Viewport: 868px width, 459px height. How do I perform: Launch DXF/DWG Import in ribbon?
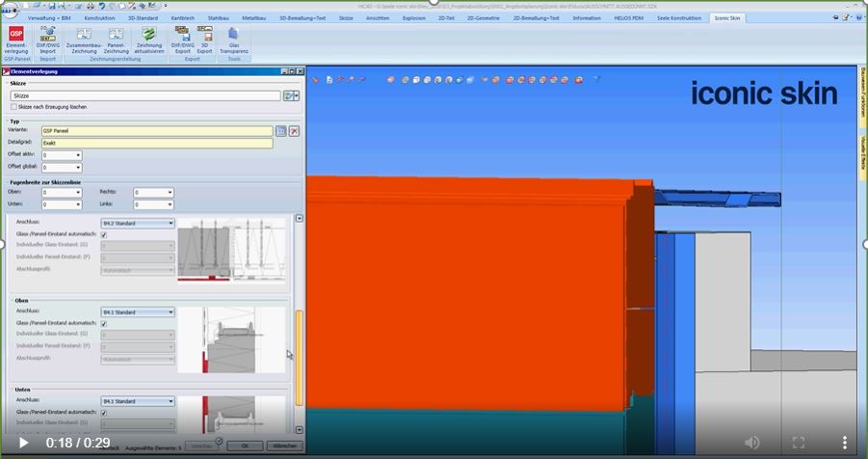[47, 40]
